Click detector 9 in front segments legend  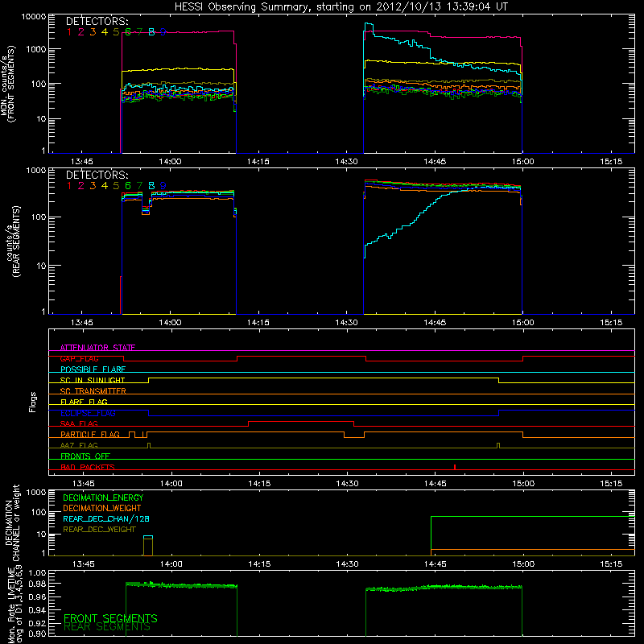[163, 32]
